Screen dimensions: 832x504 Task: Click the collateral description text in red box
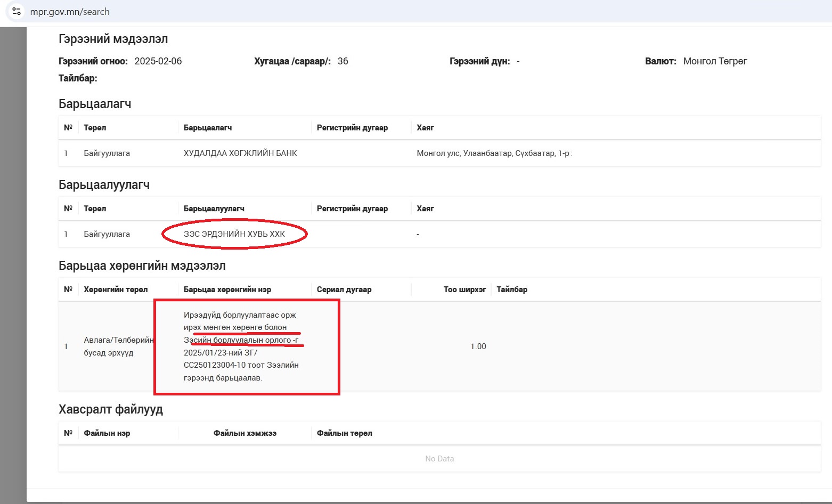[241, 346]
